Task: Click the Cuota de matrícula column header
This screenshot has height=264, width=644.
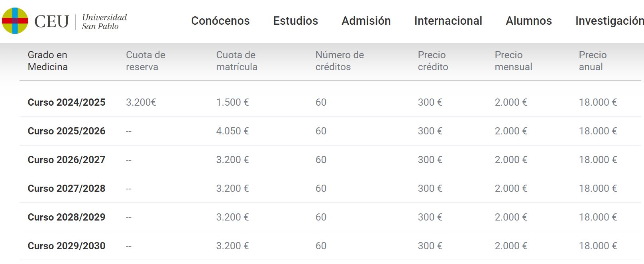Action: (237, 61)
